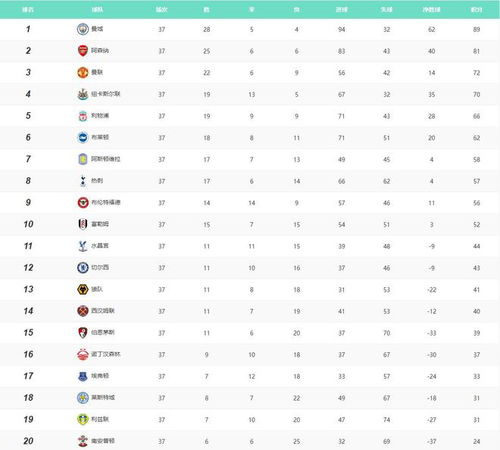Viewport: 500px width, 450px height.
Task: Click the Fulham team name in row 10
Action: (100, 224)
